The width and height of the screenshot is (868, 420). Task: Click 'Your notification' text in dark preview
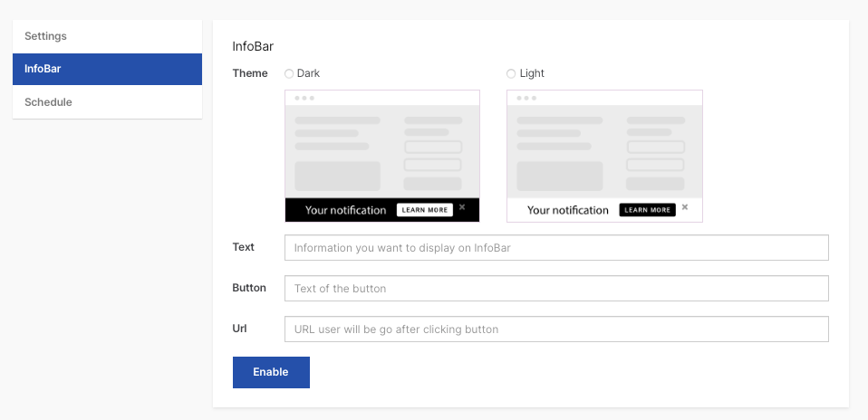[x=345, y=210]
